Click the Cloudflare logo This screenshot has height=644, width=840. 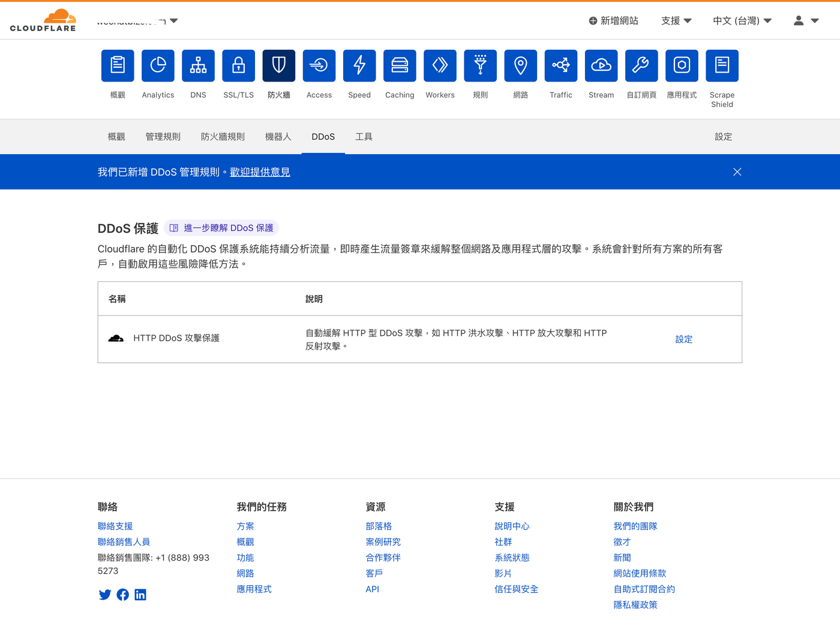43,20
